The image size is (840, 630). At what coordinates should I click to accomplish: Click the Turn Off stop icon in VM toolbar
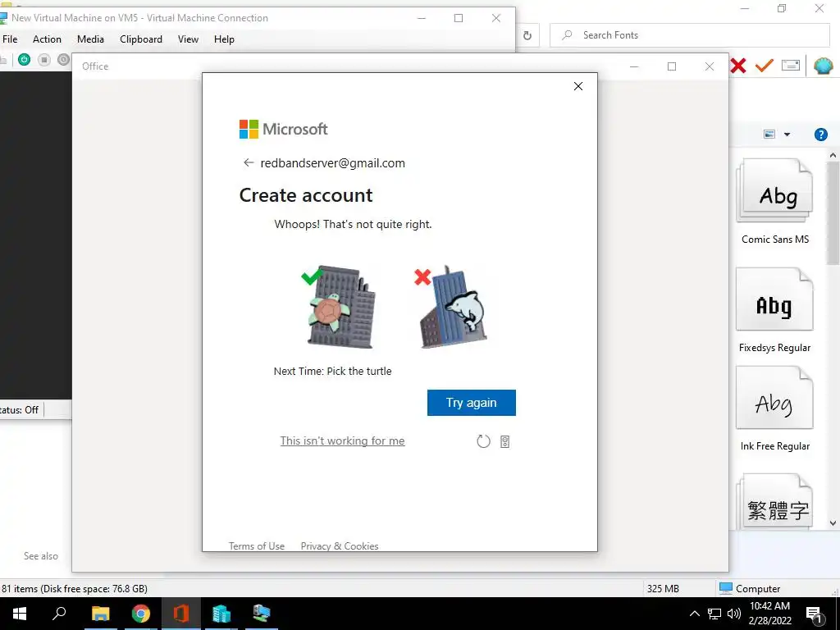pos(44,59)
